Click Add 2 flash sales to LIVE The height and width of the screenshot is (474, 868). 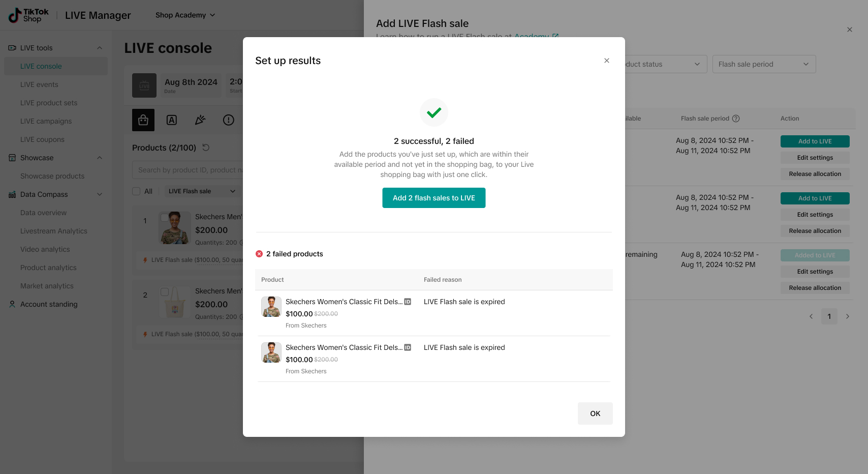433,198
